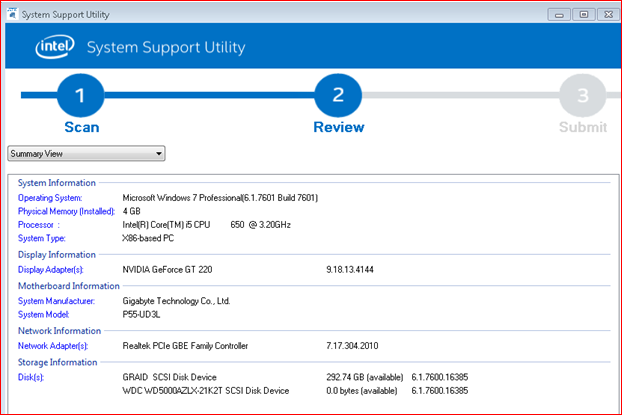622x415 pixels.
Task: Select version 6.1.7600.16385 in GRAID row
Action: pyautogui.click(x=440, y=377)
